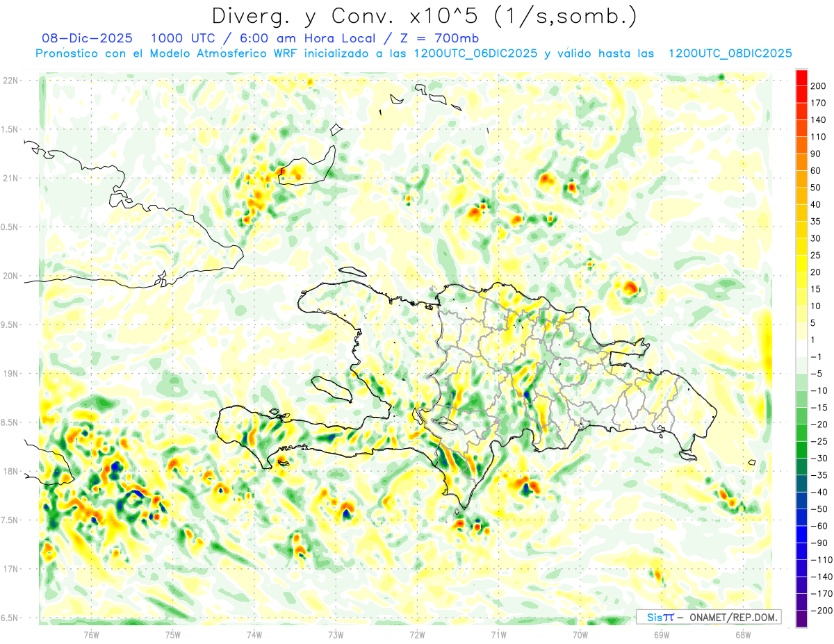Click the "-30" value on the color scale

pos(820,459)
